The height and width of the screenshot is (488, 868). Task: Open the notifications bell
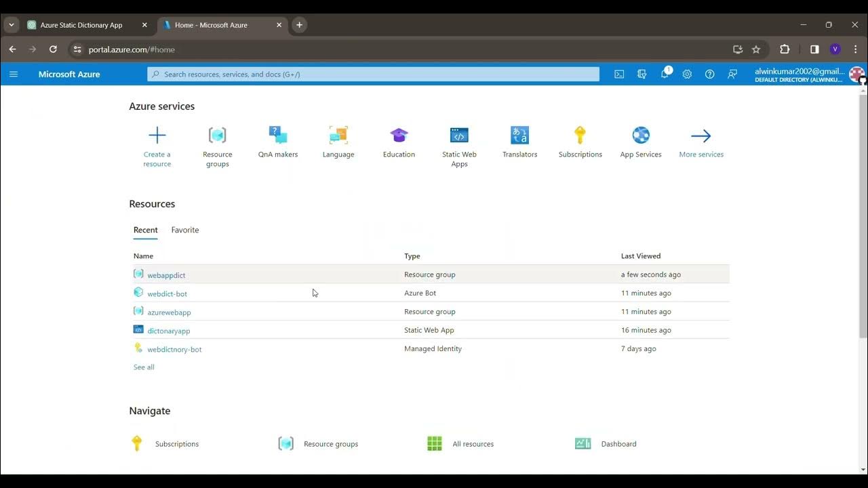tap(665, 73)
